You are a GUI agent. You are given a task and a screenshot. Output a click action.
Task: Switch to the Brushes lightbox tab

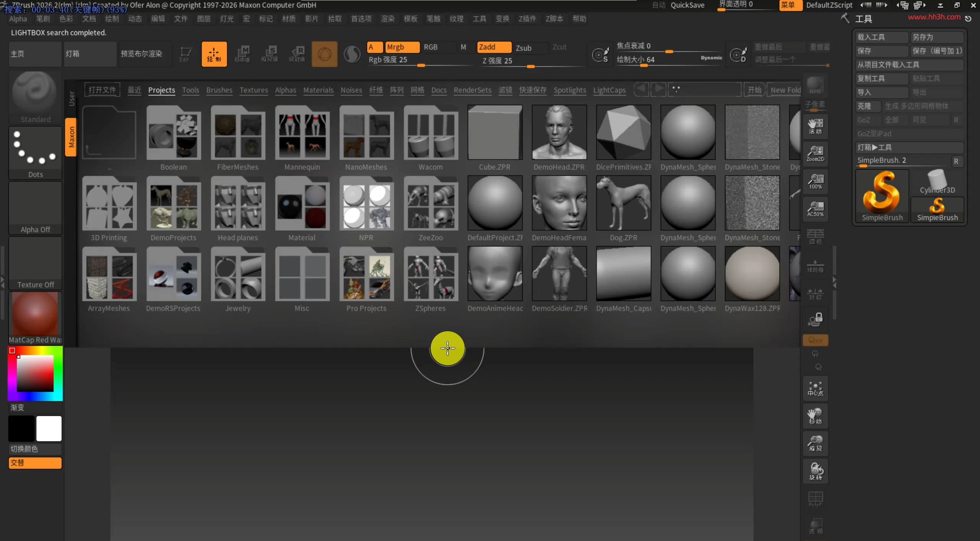coord(219,90)
